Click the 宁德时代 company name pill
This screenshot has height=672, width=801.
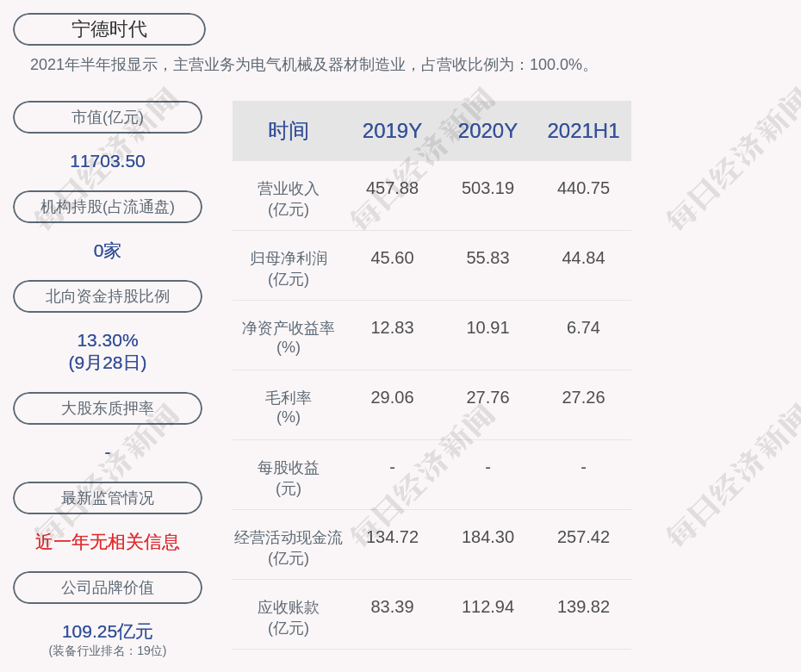pos(109,29)
